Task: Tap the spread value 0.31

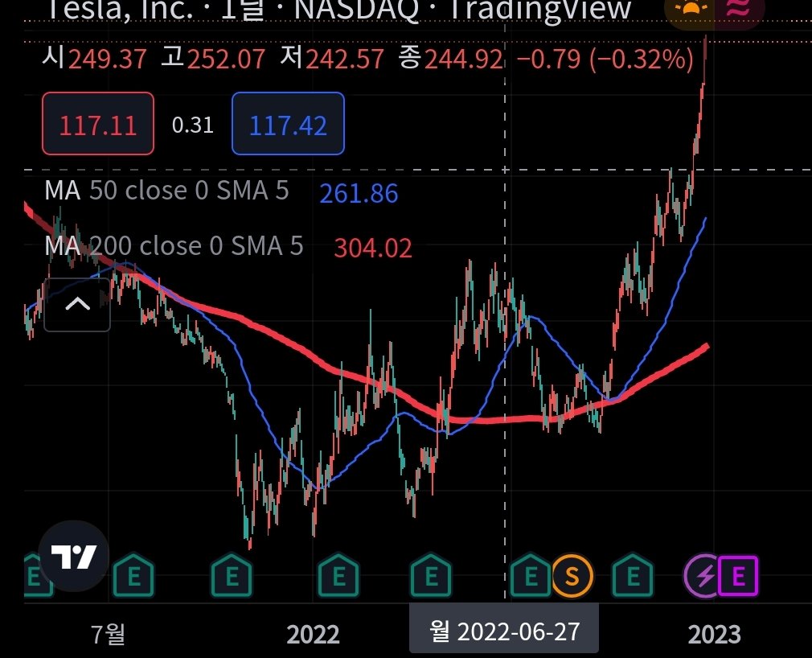Action: pyautogui.click(x=193, y=125)
